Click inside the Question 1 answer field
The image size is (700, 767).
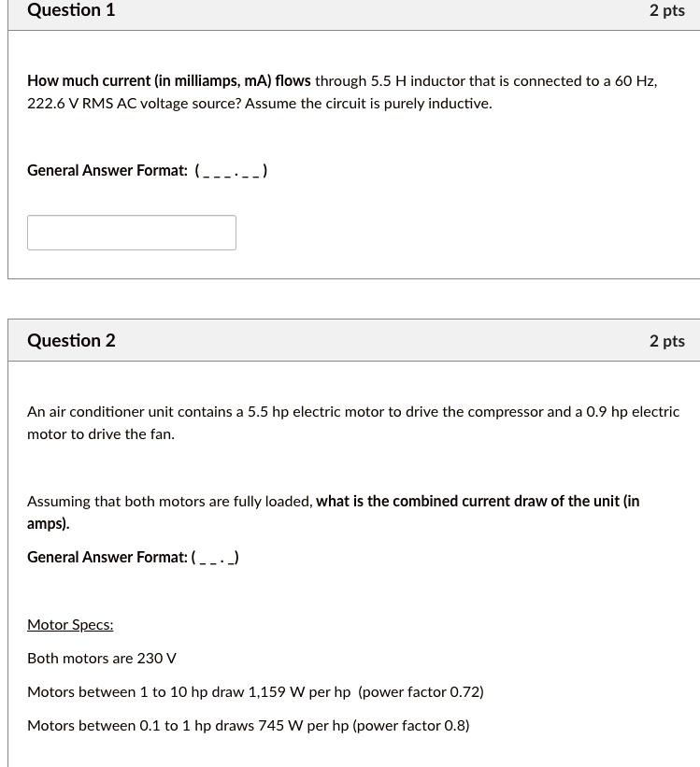pyautogui.click(x=131, y=232)
